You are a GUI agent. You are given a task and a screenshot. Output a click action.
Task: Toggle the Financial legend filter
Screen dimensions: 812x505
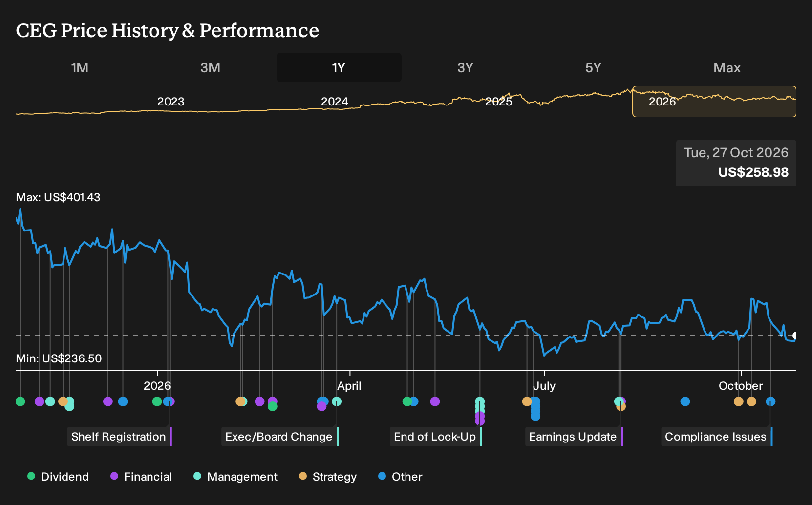click(x=141, y=477)
